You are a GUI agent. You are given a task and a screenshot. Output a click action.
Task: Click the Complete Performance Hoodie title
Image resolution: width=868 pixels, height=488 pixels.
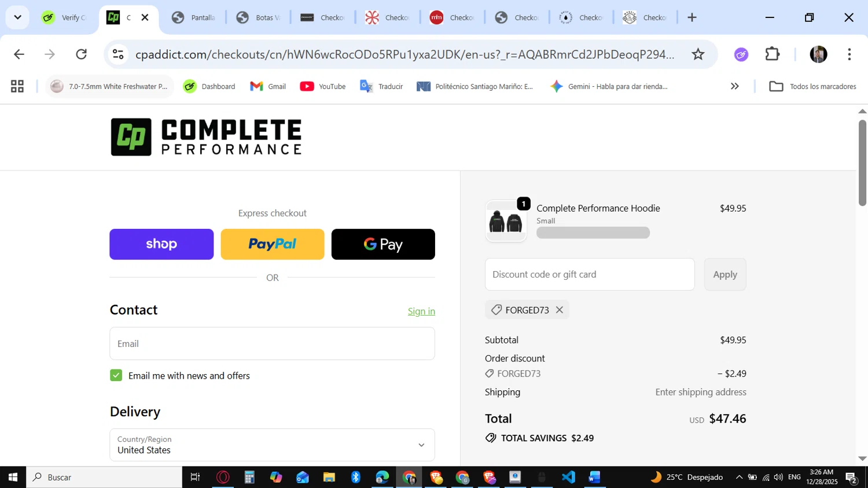598,208
